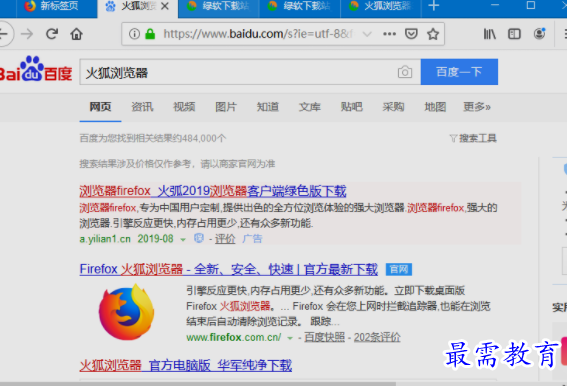
Task: Select the 图片 results tab
Action: pyautogui.click(x=226, y=107)
